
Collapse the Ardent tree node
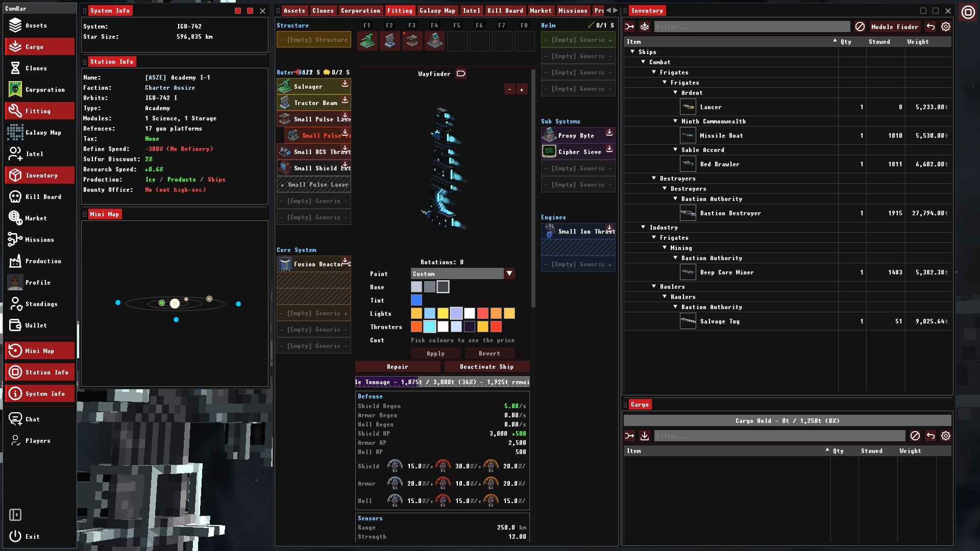tap(675, 92)
